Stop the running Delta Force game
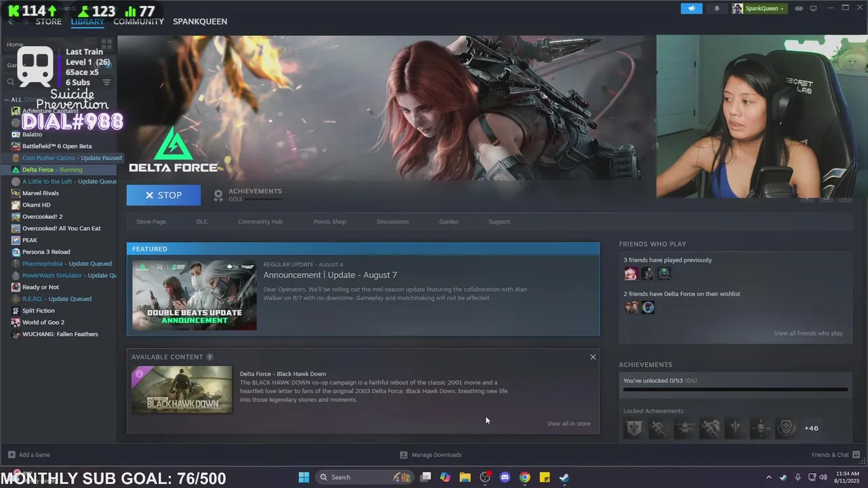Viewport: 868px width, 488px height. pos(163,195)
